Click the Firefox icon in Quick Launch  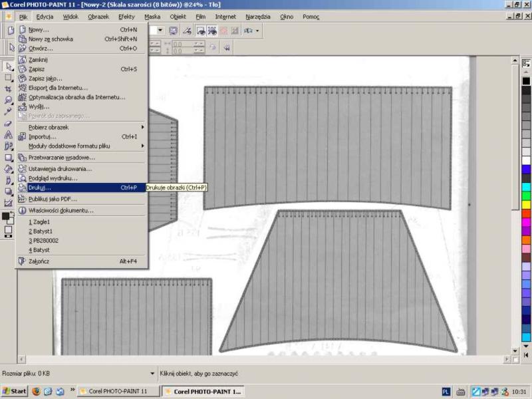36,391
